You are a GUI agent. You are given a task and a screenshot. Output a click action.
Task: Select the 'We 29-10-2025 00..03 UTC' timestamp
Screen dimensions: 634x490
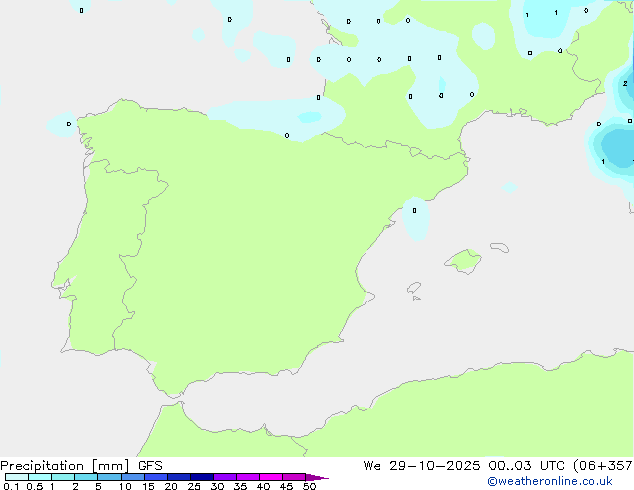pyautogui.click(x=464, y=466)
